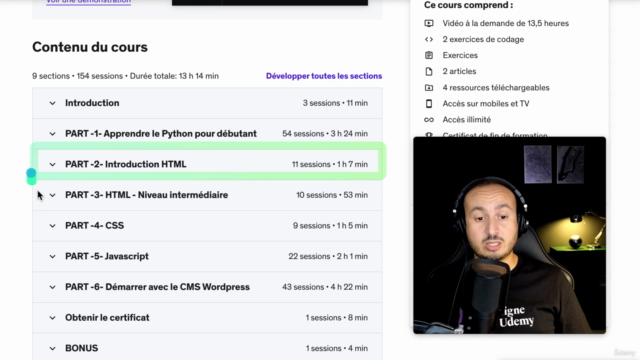Click 9 sessions • 1 h 5 min
The height and width of the screenshot is (360, 640).
click(x=330, y=225)
